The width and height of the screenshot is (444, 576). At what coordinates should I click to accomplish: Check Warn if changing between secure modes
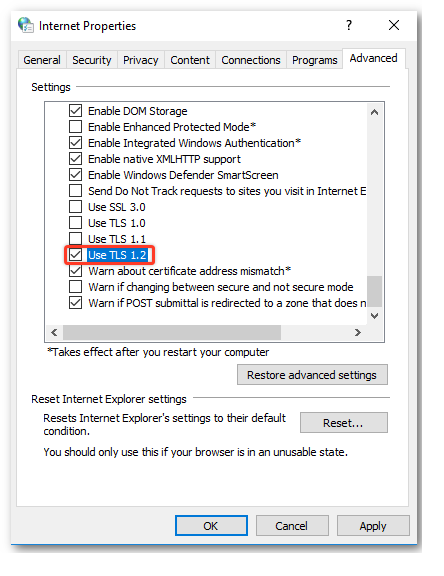click(76, 287)
